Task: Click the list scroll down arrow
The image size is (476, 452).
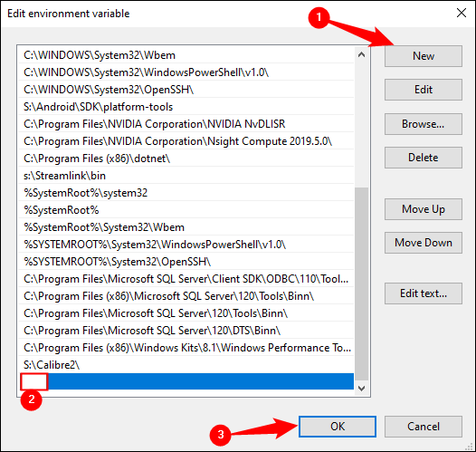Action: coord(361,389)
